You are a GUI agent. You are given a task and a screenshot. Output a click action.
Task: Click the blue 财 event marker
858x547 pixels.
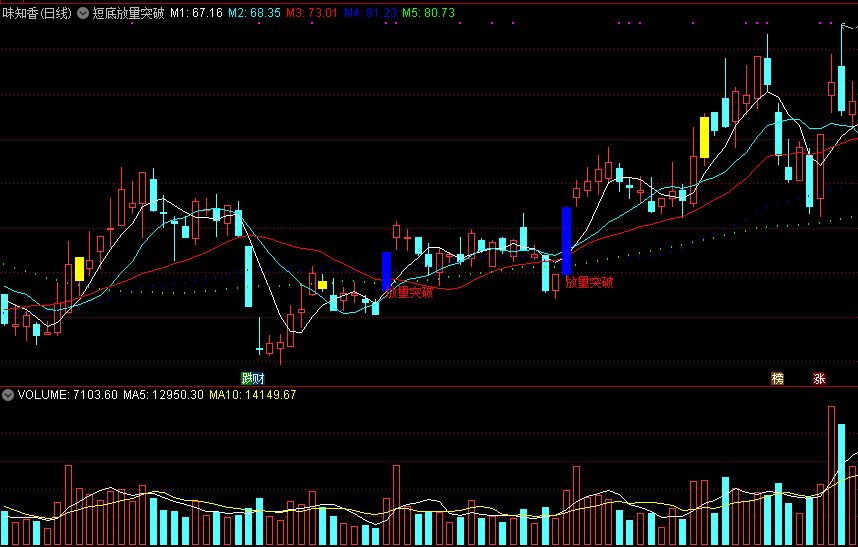(259, 379)
